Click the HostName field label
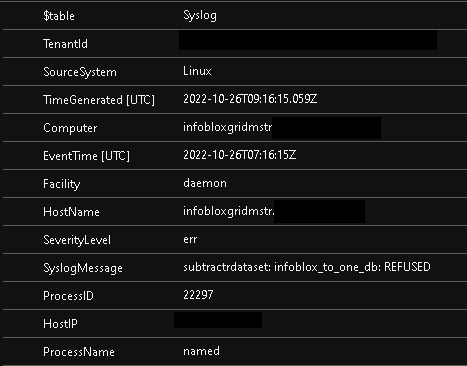Viewport: 467px width, 366px height. point(71,212)
